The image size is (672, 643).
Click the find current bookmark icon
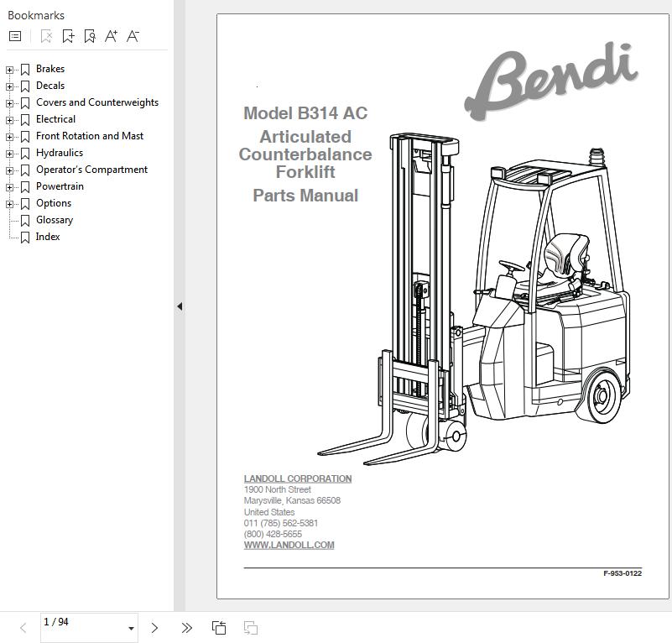(90, 36)
